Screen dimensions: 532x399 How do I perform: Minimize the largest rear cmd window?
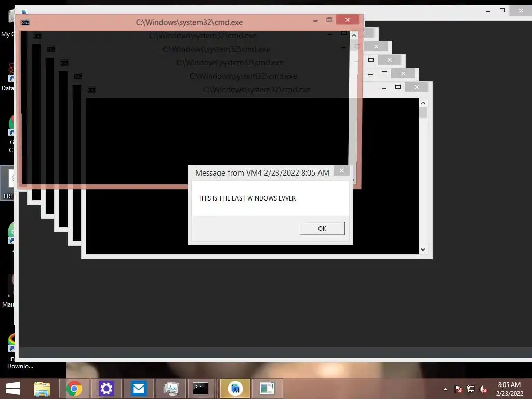384,87
